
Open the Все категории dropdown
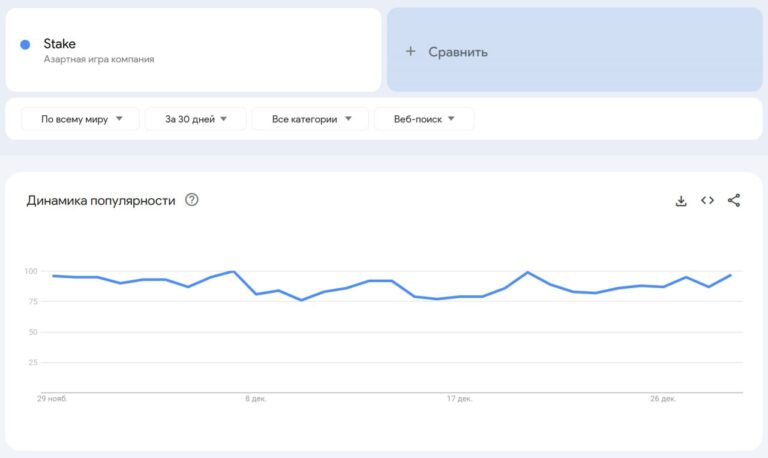point(311,119)
